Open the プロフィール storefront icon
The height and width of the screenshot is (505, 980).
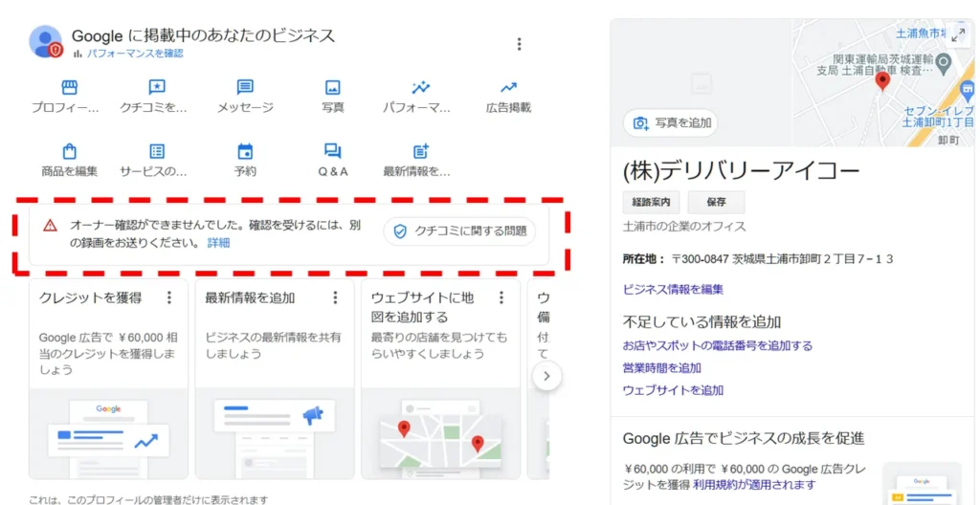[68, 88]
